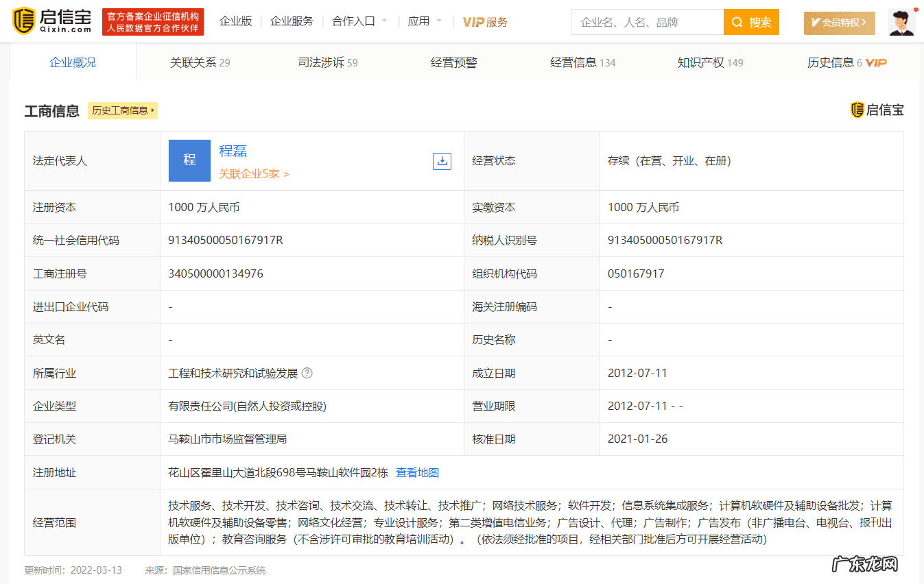The width and height of the screenshot is (924, 584).
Task: Open the 知识产权 tab
Action: 710,62
